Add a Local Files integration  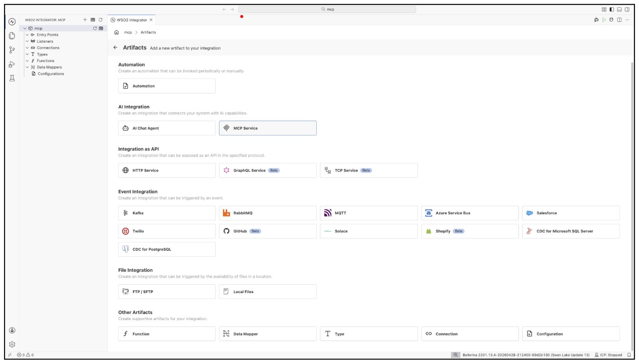click(x=268, y=292)
